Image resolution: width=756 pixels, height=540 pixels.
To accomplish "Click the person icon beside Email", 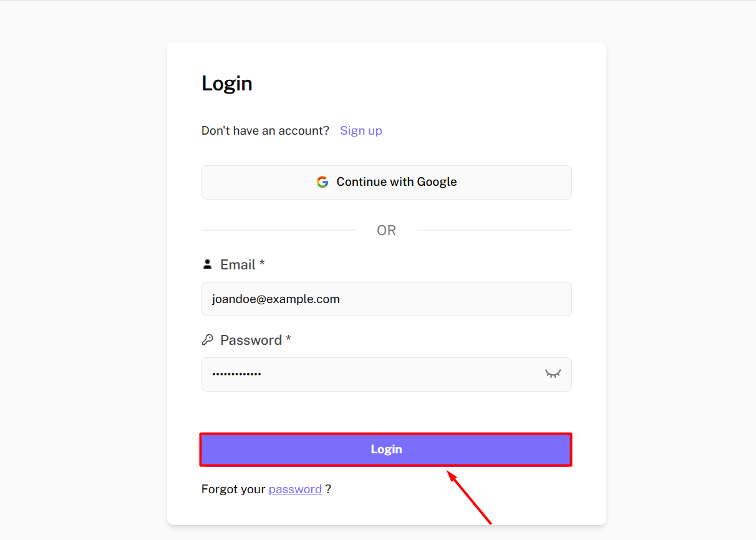I will point(208,264).
